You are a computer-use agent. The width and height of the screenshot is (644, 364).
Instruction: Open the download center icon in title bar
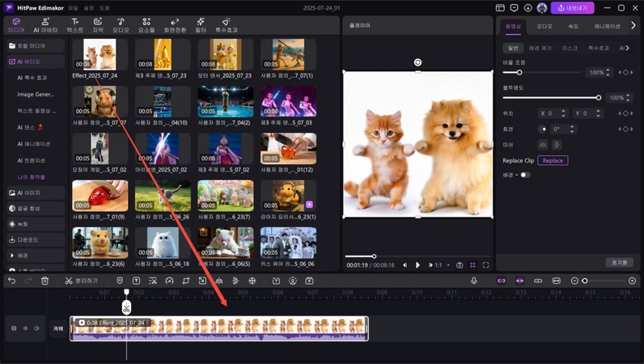point(527,8)
